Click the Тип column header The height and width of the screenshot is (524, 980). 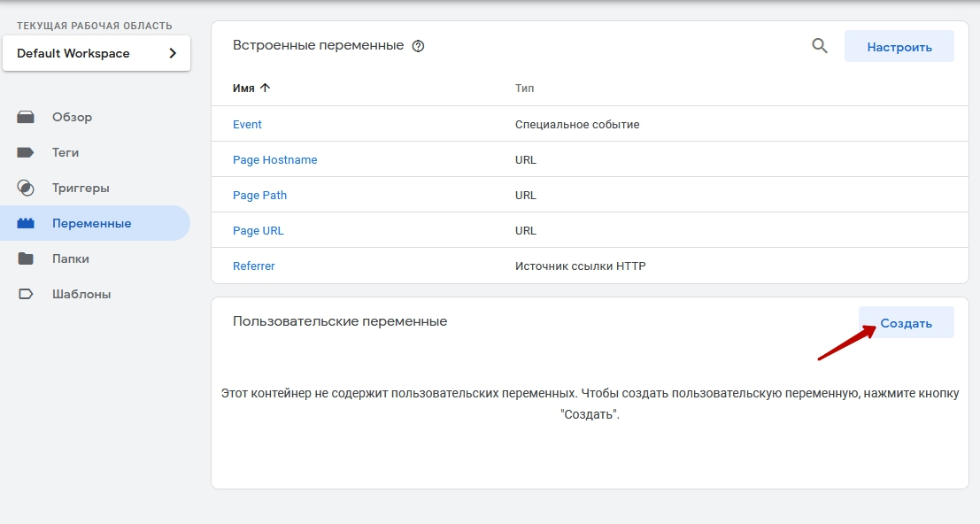click(x=524, y=89)
